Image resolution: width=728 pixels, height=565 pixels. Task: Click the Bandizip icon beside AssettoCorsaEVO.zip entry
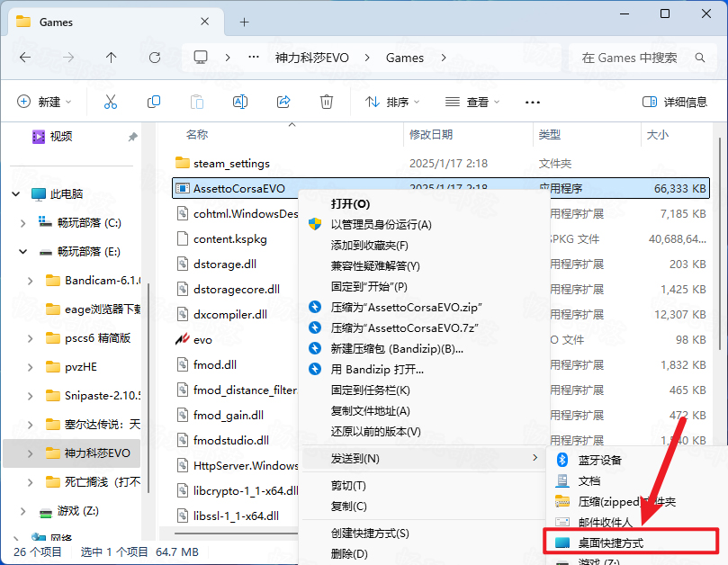click(315, 307)
